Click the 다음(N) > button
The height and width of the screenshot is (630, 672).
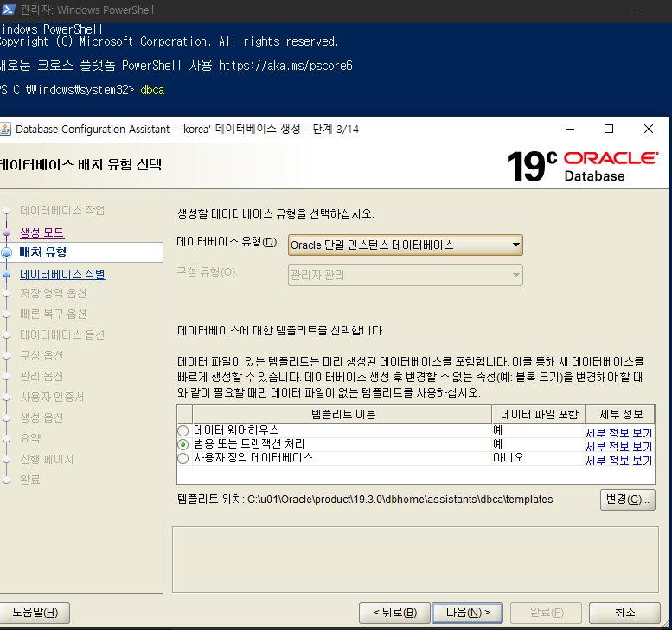point(468,613)
